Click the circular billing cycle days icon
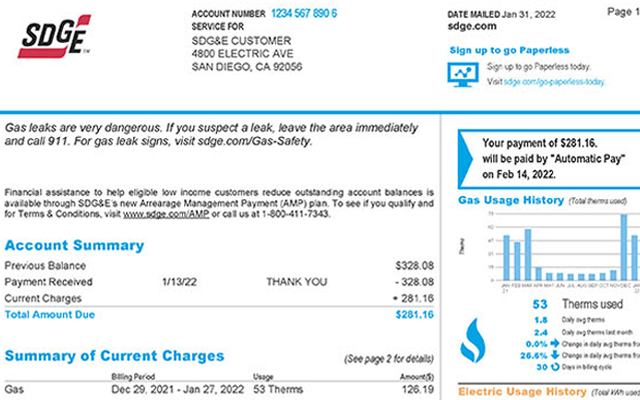This screenshot has width=640, height=400. tap(554, 367)
